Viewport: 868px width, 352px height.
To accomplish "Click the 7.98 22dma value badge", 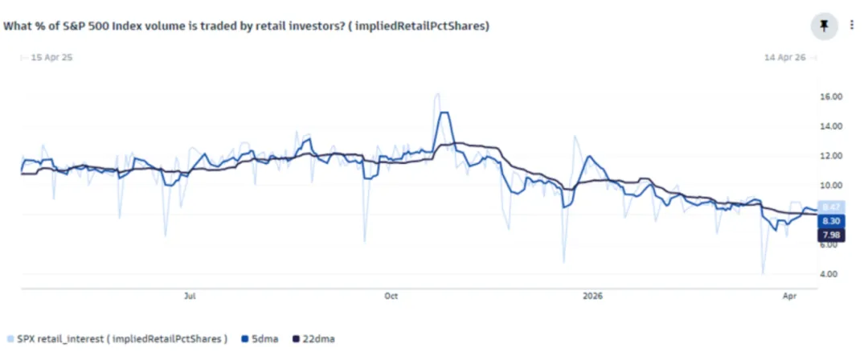I will pyautogui.click(x=831, y=235).
